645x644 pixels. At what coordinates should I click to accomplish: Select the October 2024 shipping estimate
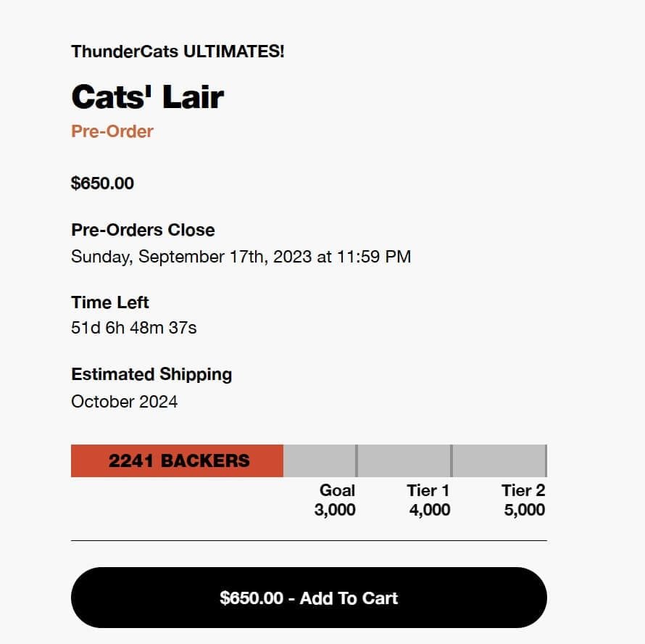pyautogui.click(x=124, y=401)
